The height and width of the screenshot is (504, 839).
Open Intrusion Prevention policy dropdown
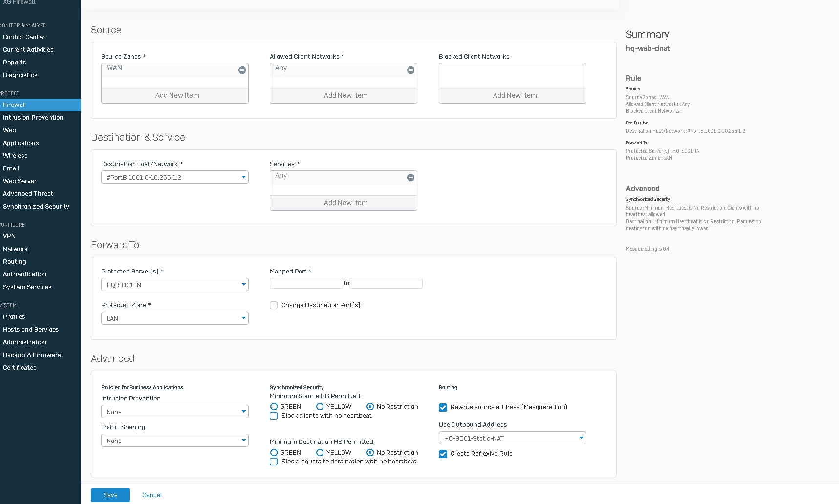[x=174, y=412]
